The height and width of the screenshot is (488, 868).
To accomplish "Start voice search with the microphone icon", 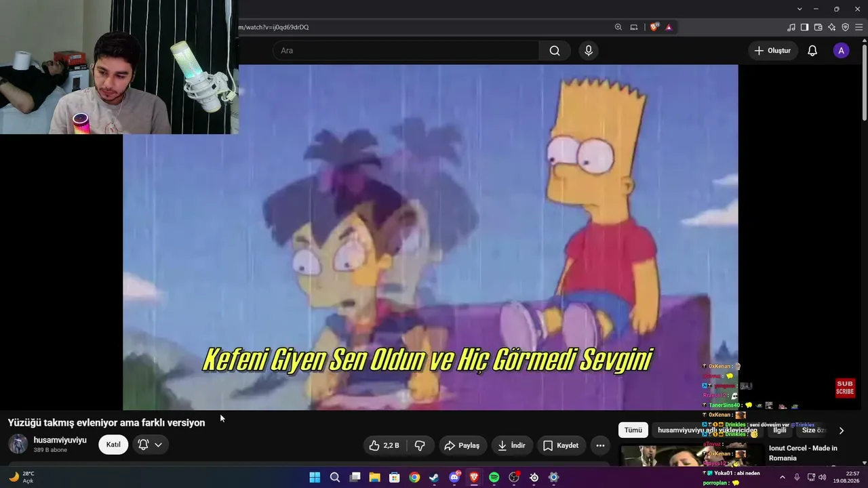I will 589,51.
